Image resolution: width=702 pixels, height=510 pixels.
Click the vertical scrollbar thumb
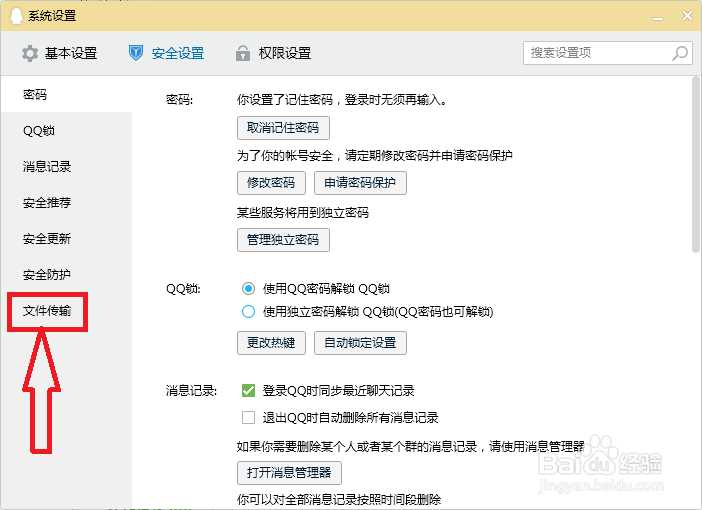click(696, 165)
